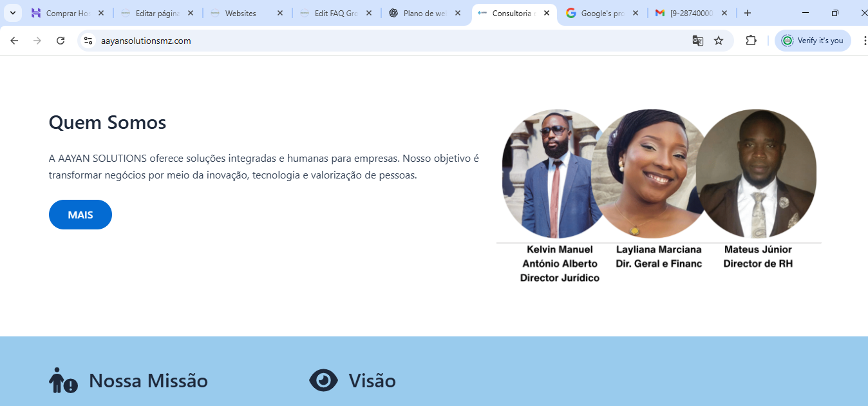The height and width of the screenshot is (406, 868).
Task: Close the Websites tab
Action: click(x=279, y=13)
